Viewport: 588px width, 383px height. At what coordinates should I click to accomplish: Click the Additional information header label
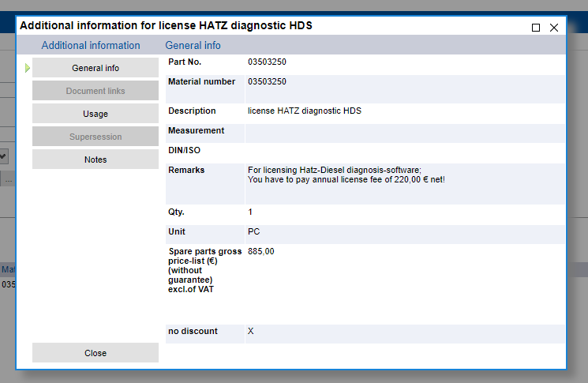tap(91, 45)
